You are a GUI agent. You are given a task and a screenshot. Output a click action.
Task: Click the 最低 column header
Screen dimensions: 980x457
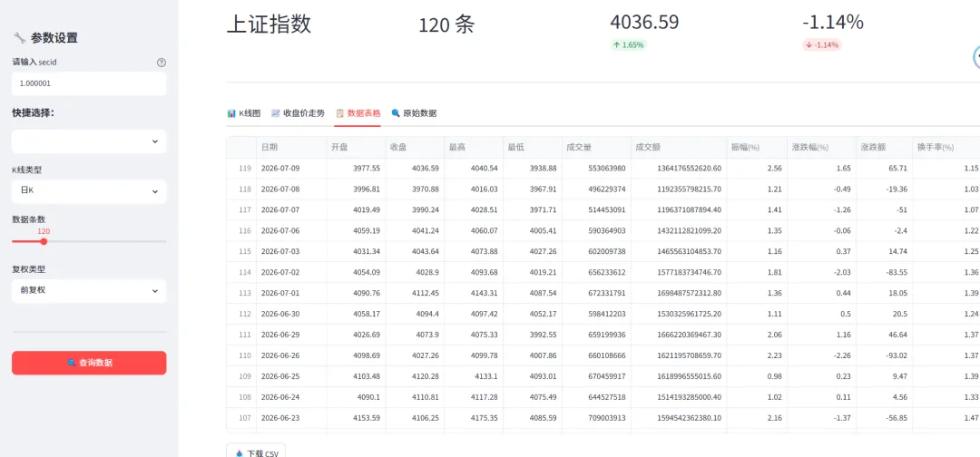pyautogui.click(x=533, y=148)
